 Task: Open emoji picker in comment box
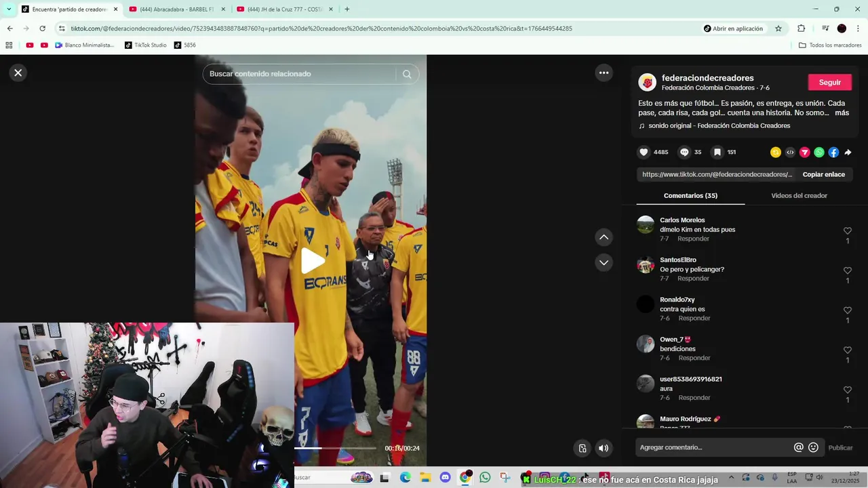click(x=813, y=447)
